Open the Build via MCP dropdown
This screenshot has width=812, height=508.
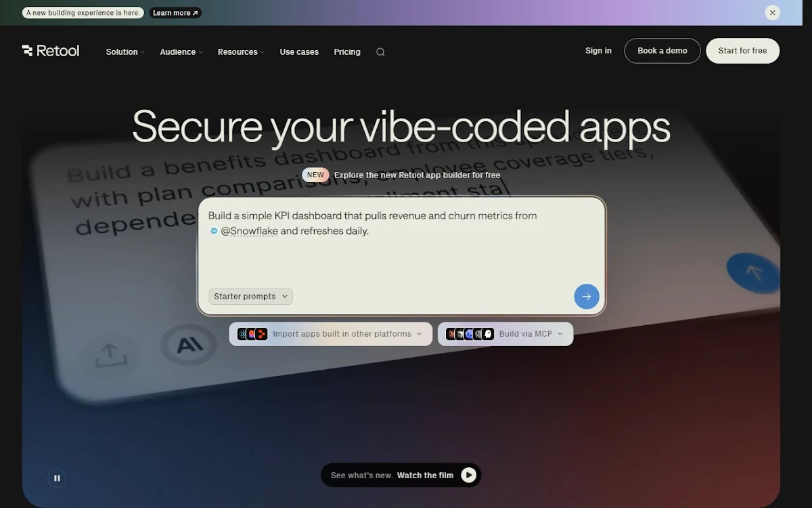pyautogui.click(x=505, y=334)
